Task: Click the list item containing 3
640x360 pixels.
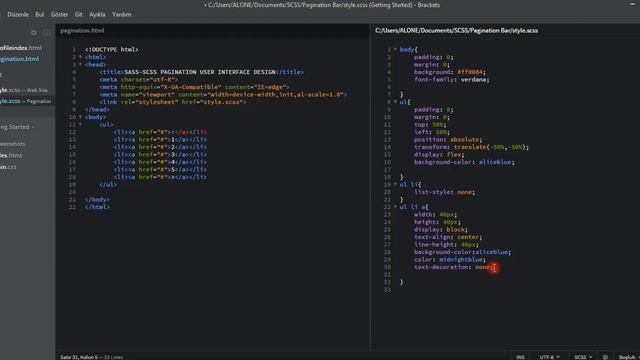Action: [x=160, y=154]
